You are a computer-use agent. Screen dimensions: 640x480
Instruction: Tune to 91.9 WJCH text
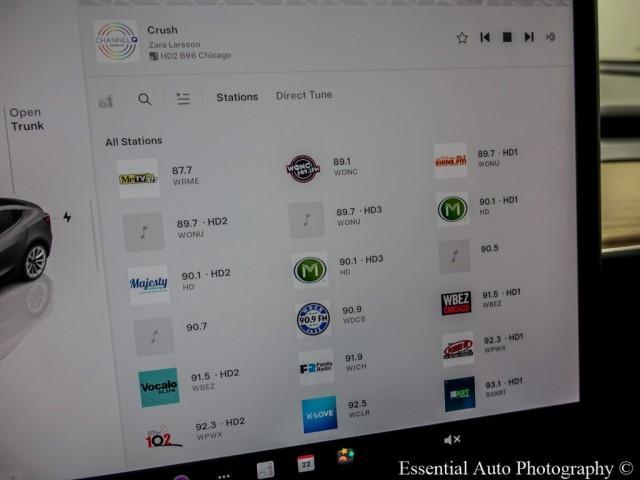tap(356, 362)
